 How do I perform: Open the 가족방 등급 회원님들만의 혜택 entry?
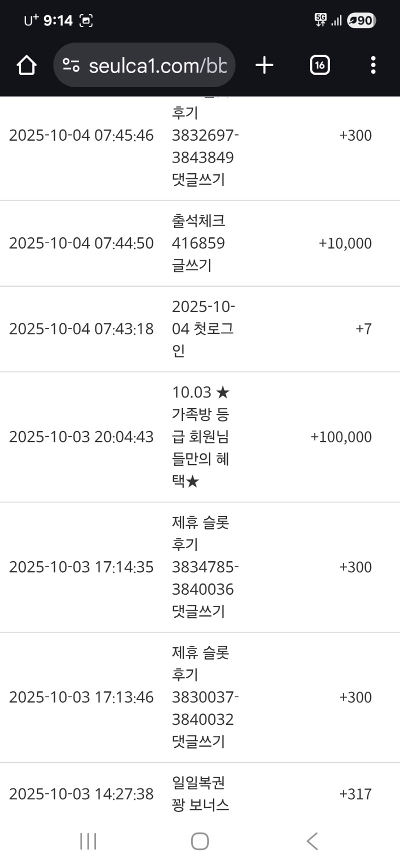pos(200,437)
